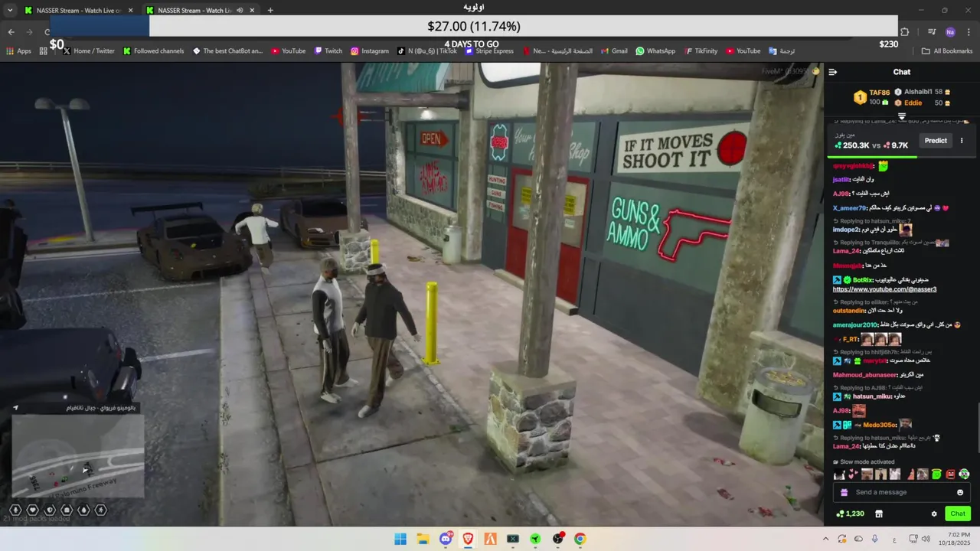The height and width of the screenshot is (551, 980).
Task: Click username hatsun_miku in chat
Action: click(873, 396)
